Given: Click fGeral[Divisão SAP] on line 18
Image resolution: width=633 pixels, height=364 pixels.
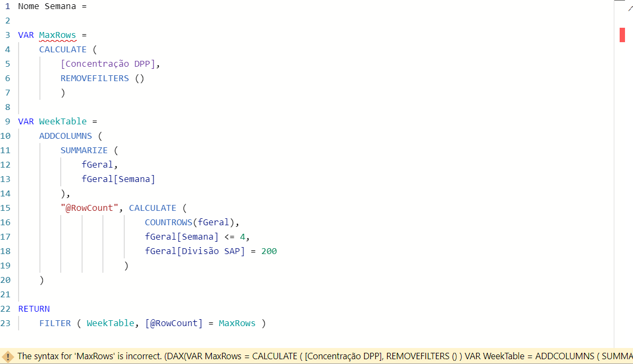Looking at the screenshot, I should click(195, 251).
